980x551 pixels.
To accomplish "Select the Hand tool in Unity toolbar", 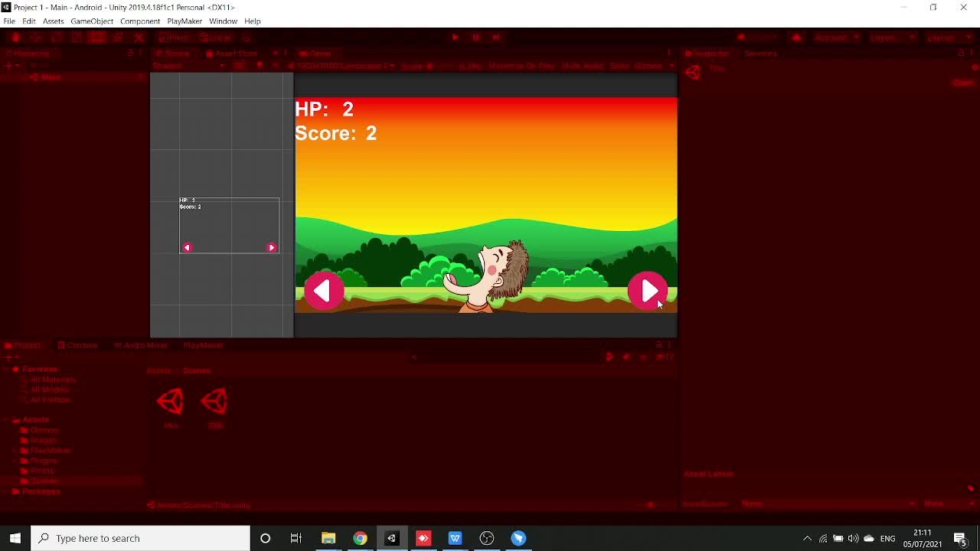I will click(x=16, y=37).
